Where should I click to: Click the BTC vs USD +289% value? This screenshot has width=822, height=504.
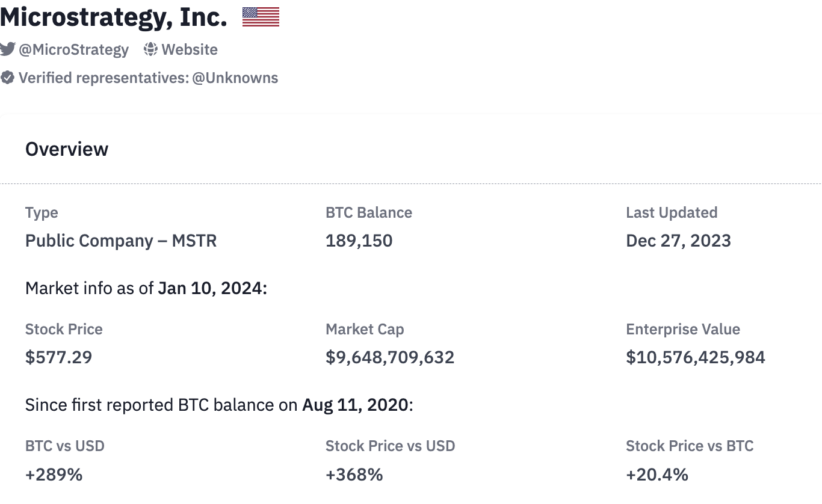[54, 475]
